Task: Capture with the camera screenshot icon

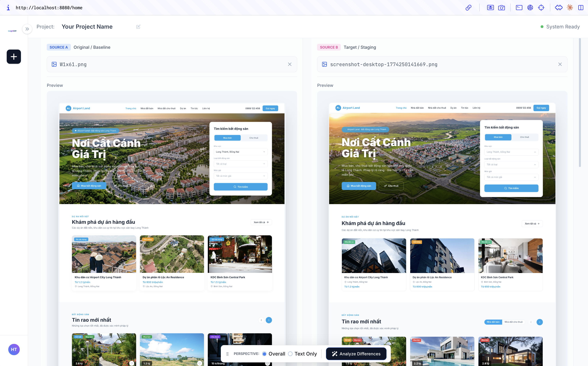Action: coord(501,8)
